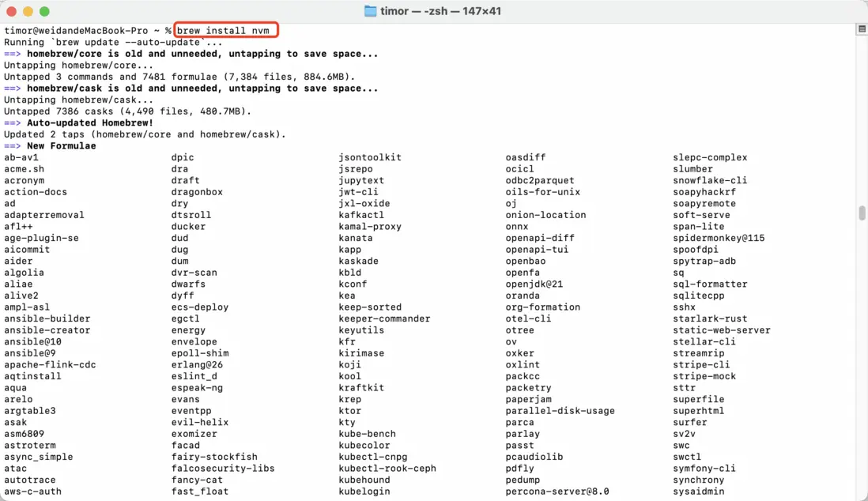Click 'age-plugin-se' formula name
Viewport: 868px width, 501px height.
pos(42,238)
